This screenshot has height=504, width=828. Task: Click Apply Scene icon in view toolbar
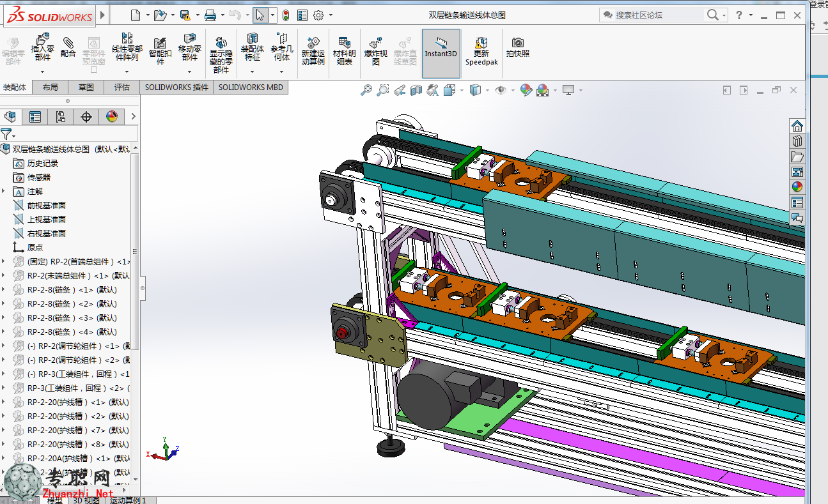[542, 91]
